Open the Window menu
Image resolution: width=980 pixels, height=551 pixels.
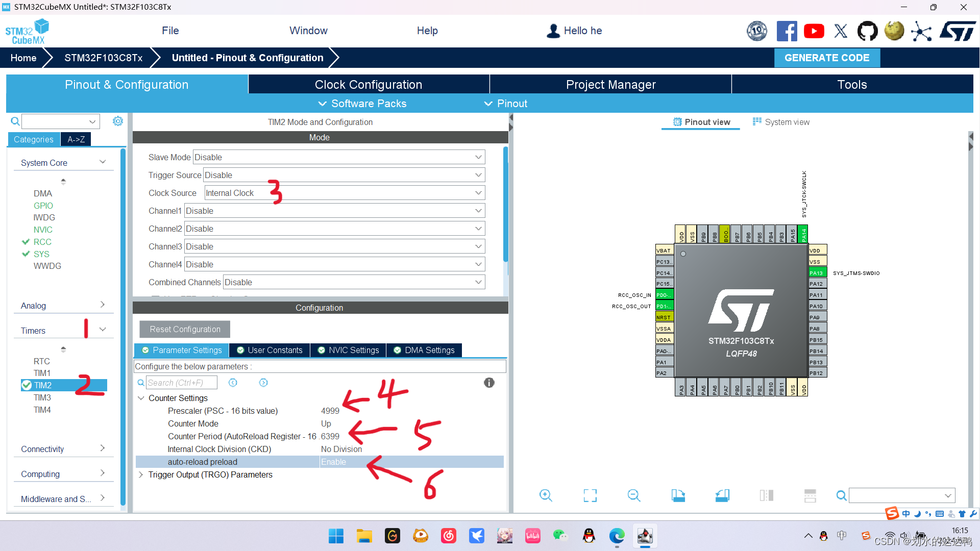coord(308,31)
